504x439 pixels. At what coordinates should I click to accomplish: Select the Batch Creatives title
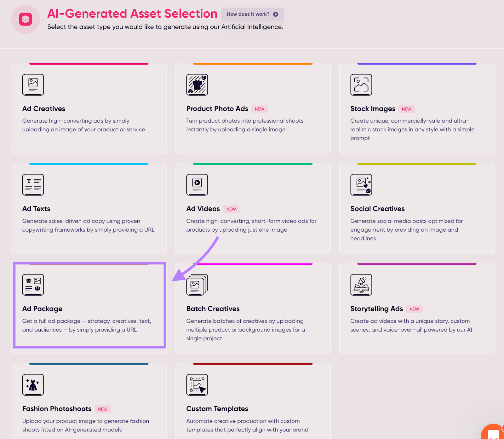pyautogui.click(x=213, y=309)
